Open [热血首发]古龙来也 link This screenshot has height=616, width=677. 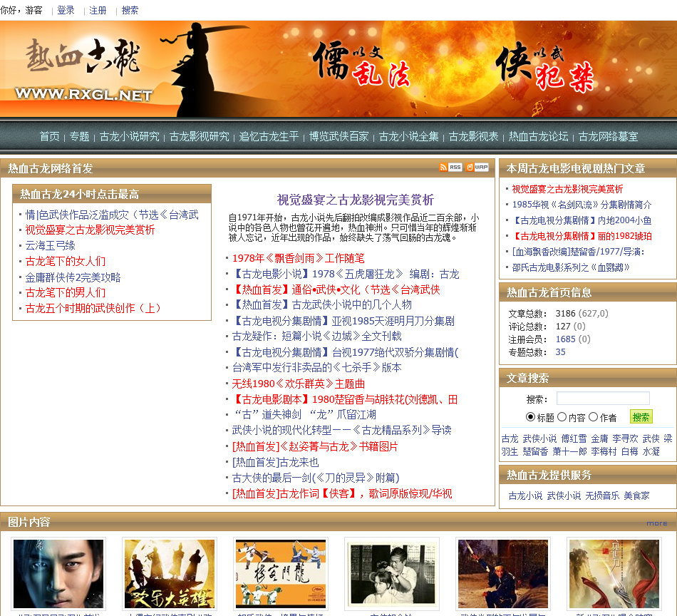tap(276, 462)
